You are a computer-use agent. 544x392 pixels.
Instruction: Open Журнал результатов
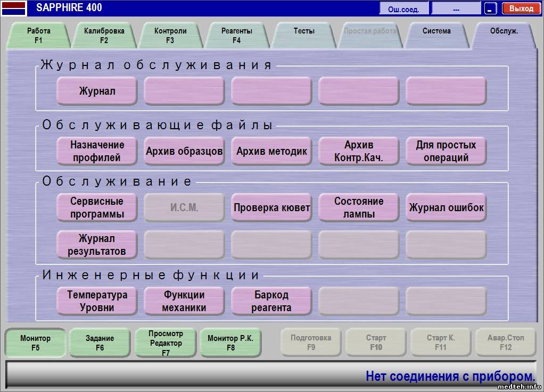point(97,245)
